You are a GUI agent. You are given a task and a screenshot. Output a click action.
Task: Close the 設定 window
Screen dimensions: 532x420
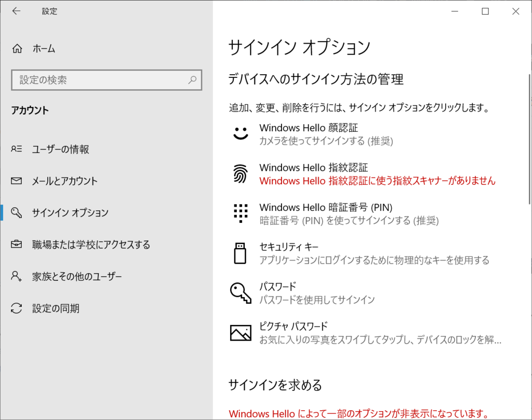pyautogui.click(x=516, y=11)
